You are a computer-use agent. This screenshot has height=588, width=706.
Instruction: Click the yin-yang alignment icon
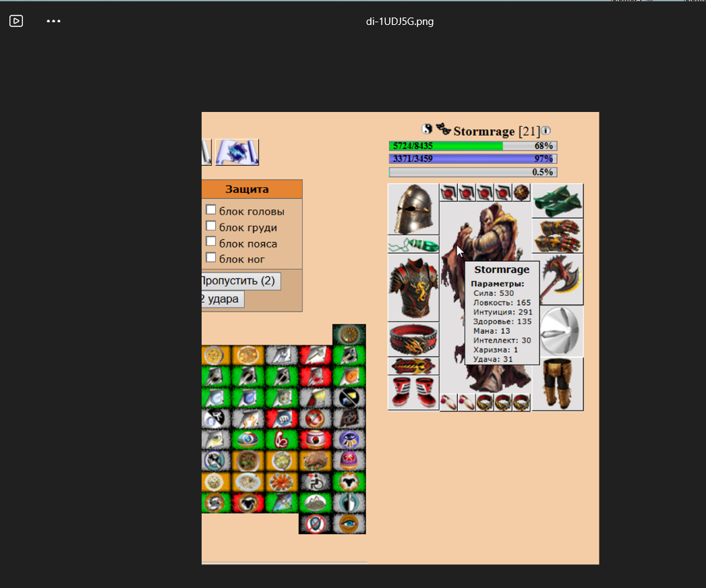click(427, 129)
